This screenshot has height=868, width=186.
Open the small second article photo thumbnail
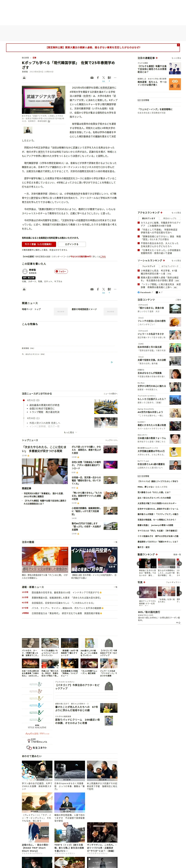(28, 130)
